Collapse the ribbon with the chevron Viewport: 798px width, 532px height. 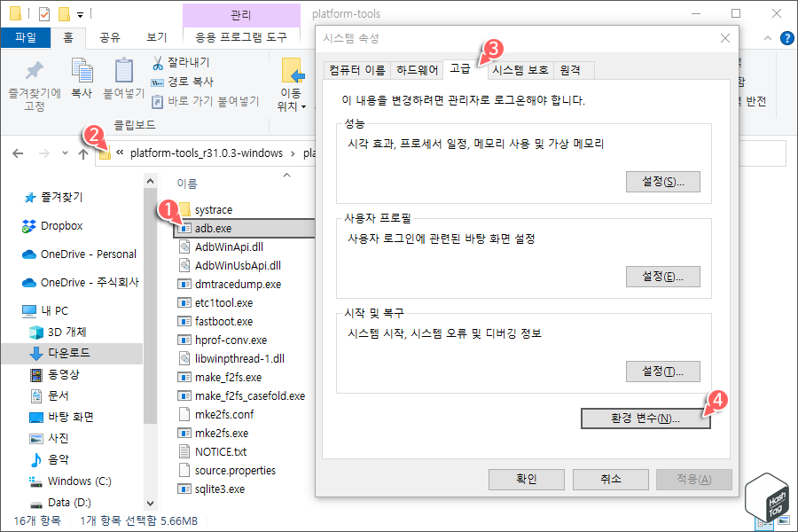[x=768, y=38]
